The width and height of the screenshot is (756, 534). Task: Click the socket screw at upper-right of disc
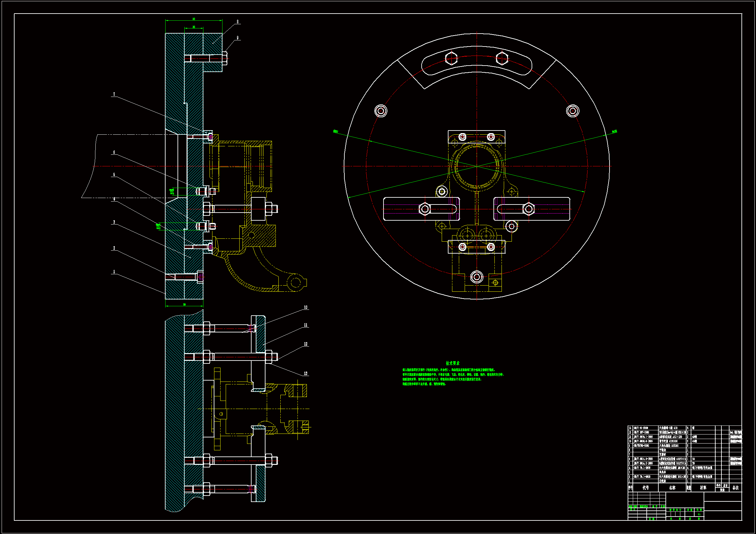point(573,111)
